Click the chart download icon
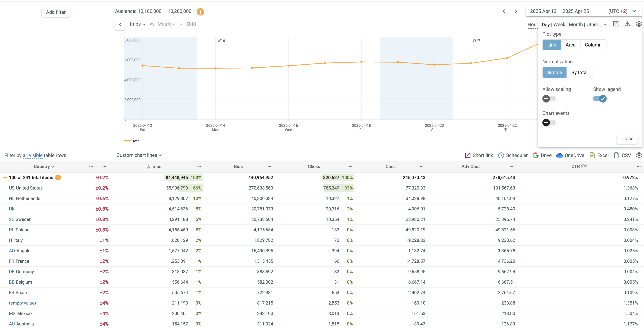Screen dimensions: 644x329 627,24
